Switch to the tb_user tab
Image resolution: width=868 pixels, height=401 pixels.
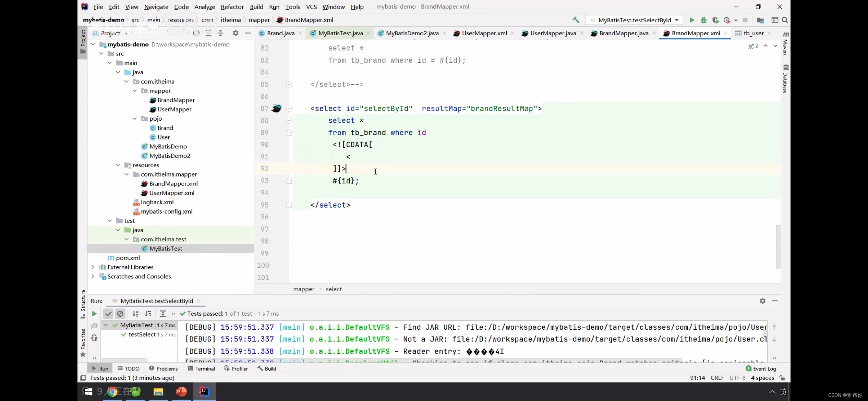point(753,33)
